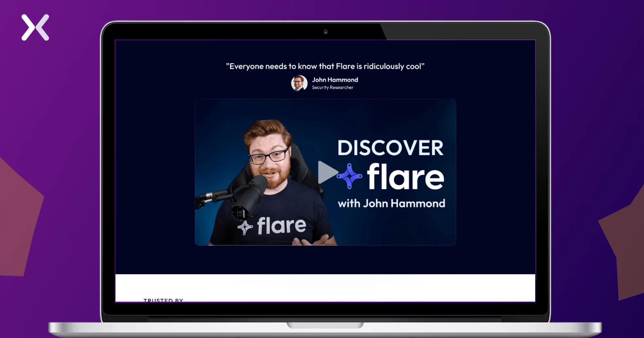Screen dimensions: 644x338
Task: Click the flare logo on the man's t-shirt
Action: pyautogui.click(x=272, y=226)
